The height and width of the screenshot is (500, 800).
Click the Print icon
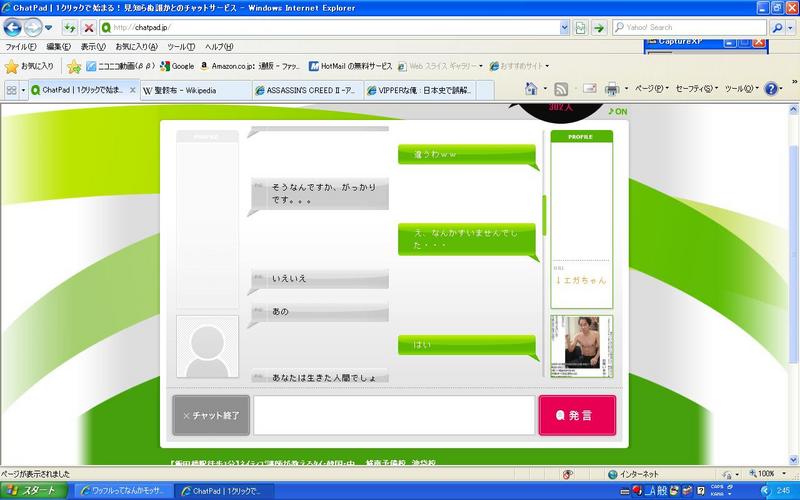tap(612, 89)
